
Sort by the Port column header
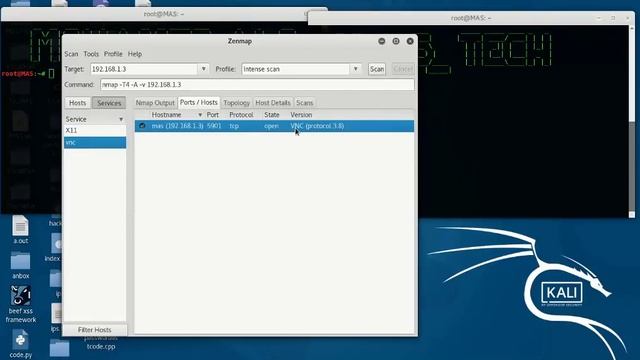(213, 115)
